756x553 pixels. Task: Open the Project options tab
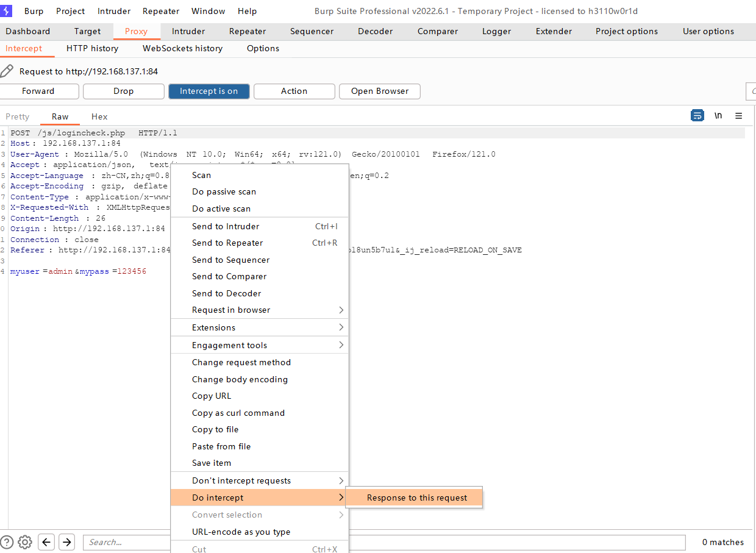[x=627, y=31]
